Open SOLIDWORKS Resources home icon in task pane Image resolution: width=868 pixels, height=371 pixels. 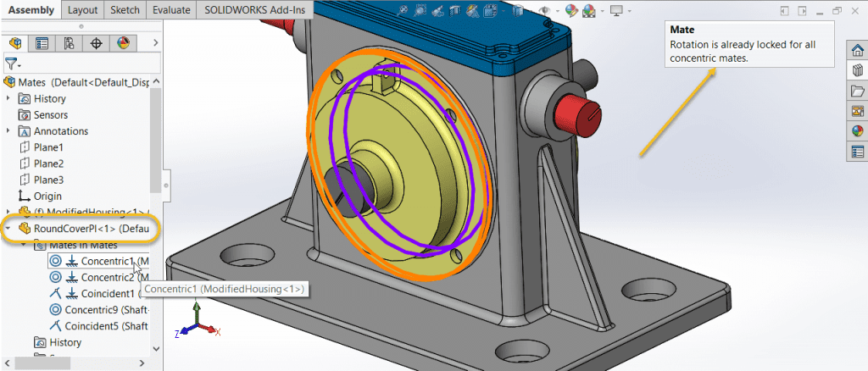pos(857,50)
